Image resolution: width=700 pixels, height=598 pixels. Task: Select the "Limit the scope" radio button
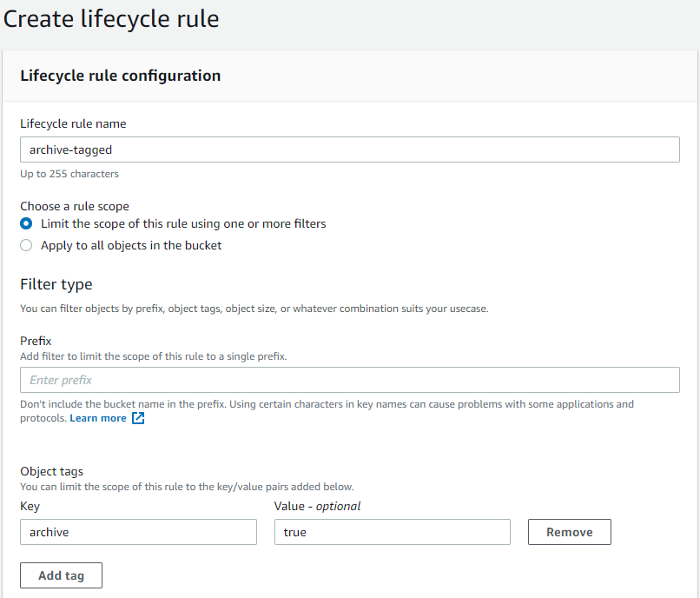click(x=26, y=223)
